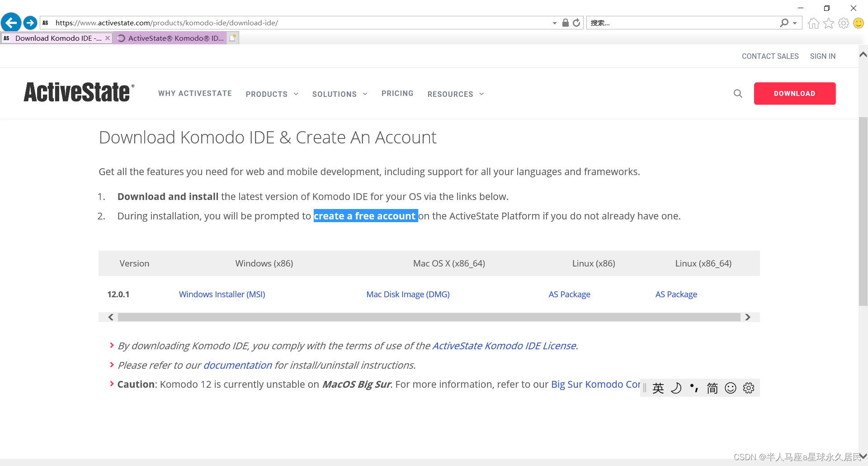
Task: Click the browser search box
Action: (x=682, y=23)
